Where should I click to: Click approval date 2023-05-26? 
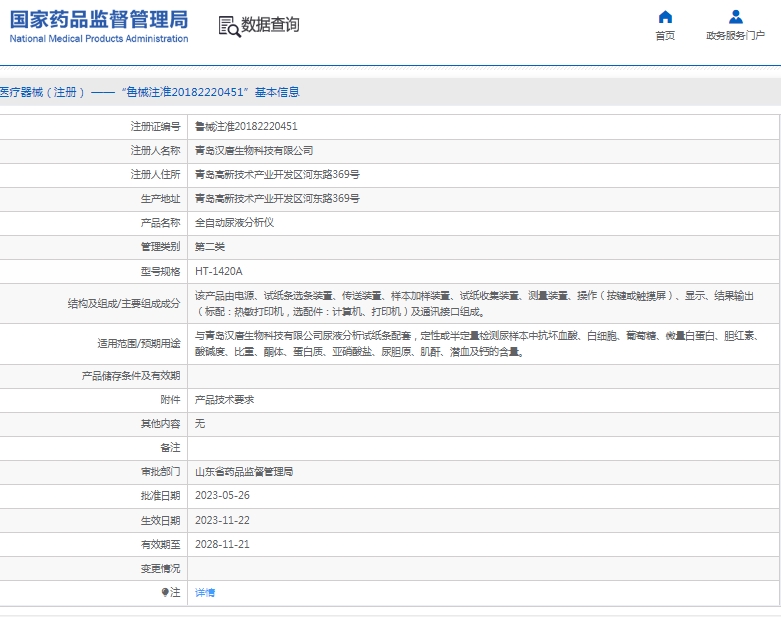[222, 495]
